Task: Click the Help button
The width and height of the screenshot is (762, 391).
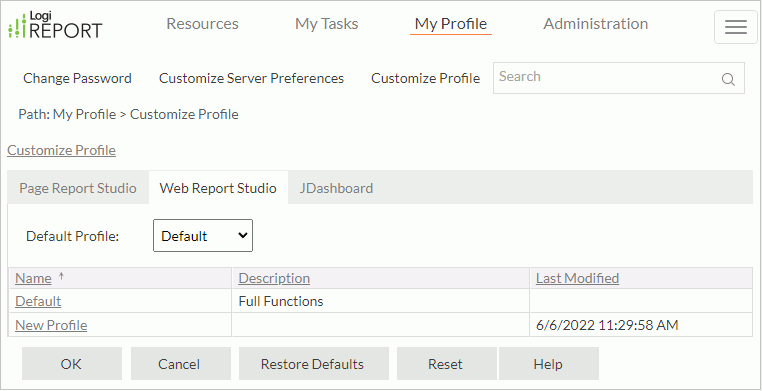Action: [x=548, y=364]
